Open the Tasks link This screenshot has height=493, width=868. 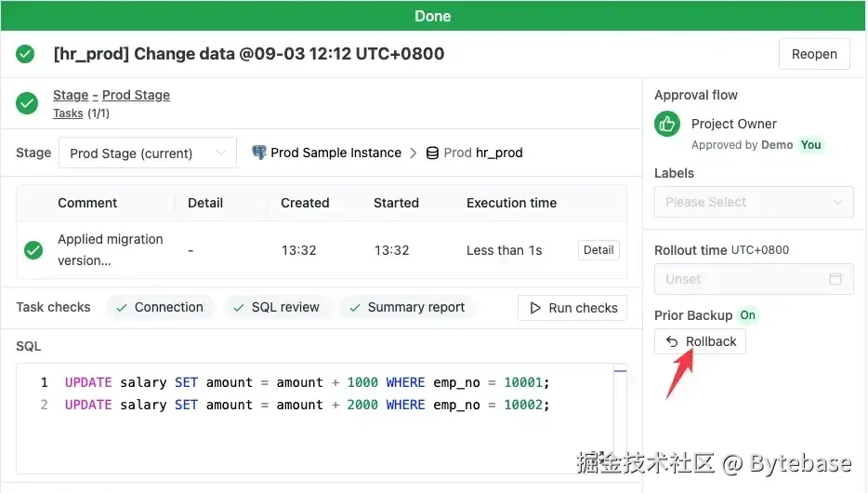click(68, 113)
